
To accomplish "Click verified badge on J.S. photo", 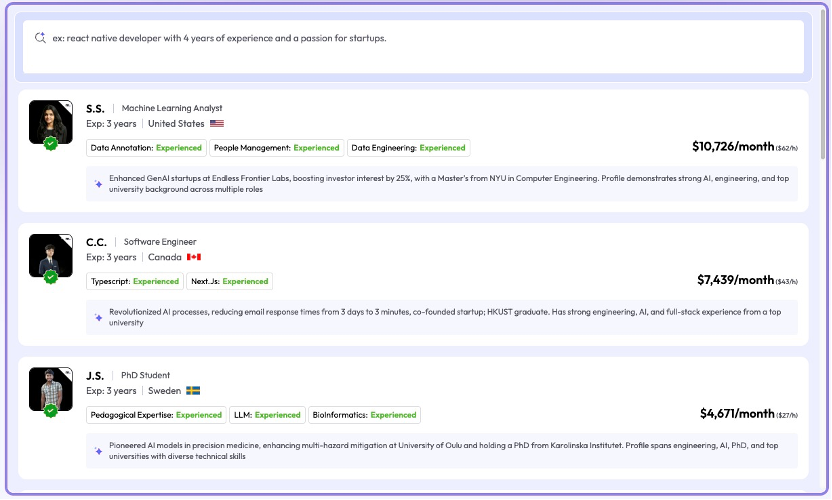I will (50, 410).
